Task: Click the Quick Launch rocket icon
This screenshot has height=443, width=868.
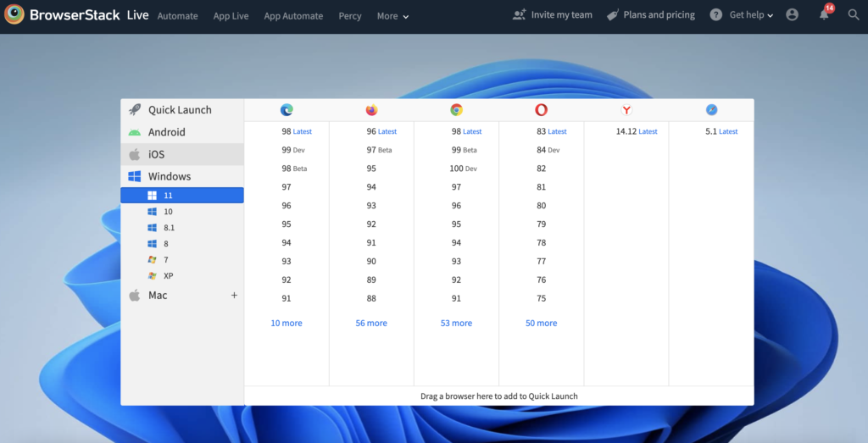Action: (135, 109)
